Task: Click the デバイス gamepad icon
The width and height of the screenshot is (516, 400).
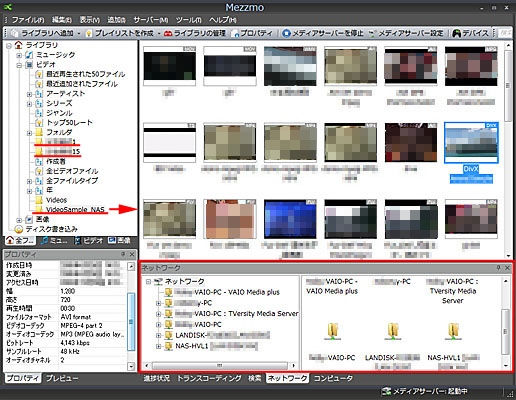Action: [x=456, y=33]
